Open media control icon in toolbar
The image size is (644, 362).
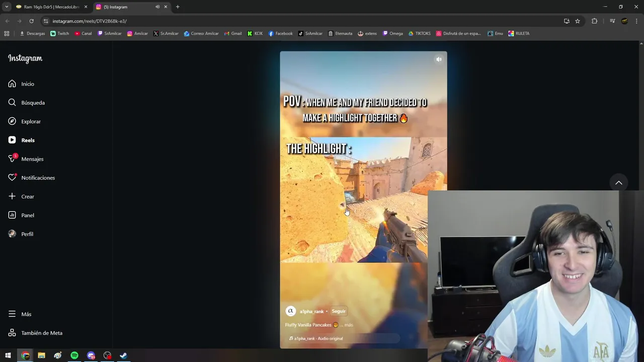point(612,21)
